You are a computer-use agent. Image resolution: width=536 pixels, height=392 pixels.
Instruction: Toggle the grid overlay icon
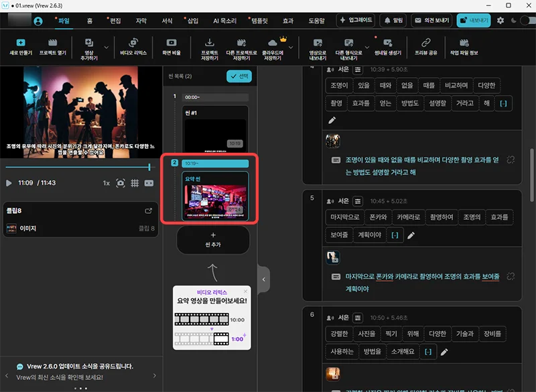135,183
